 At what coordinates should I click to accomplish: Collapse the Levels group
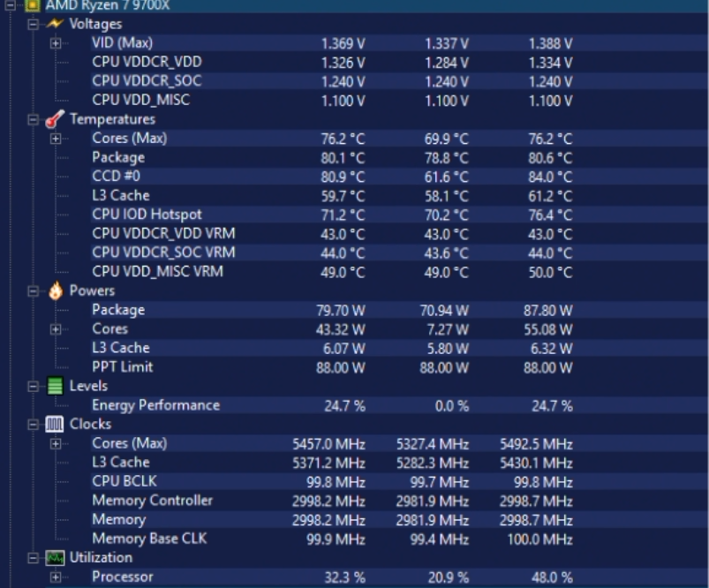[x=33, y=387]
